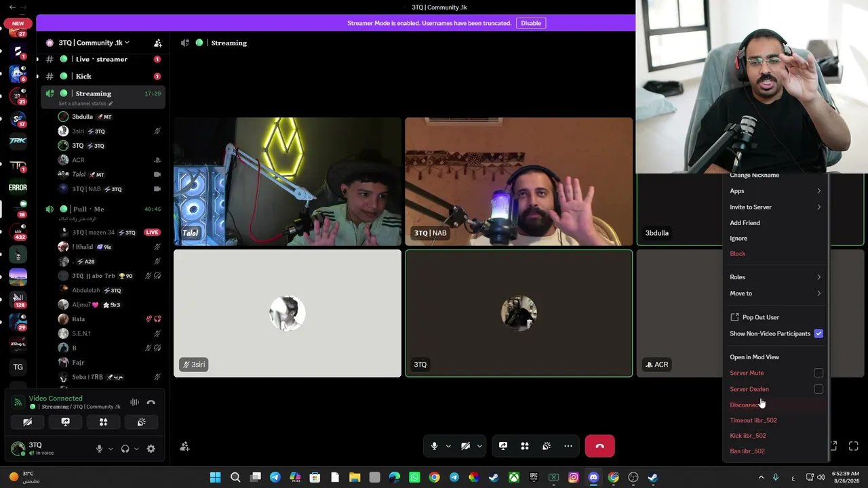Mute the microphone in the user panel

coord(100,449)
